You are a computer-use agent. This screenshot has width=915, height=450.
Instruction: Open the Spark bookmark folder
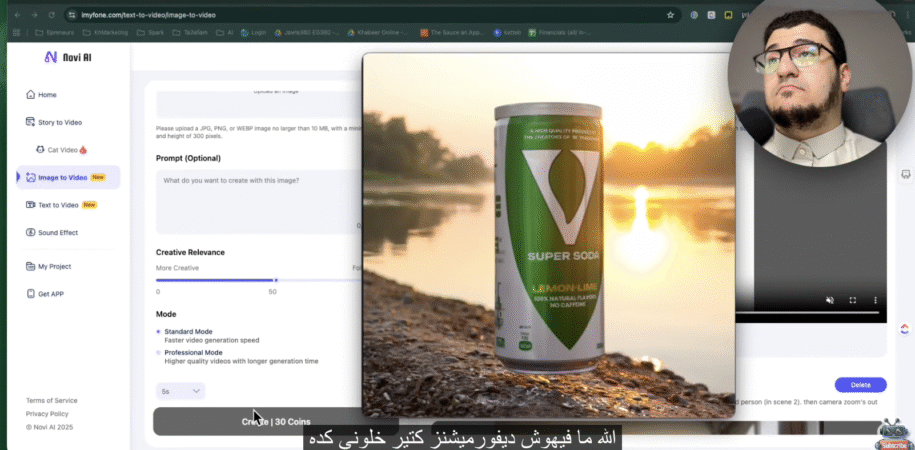pyautogui.click(x=151, y=33)
